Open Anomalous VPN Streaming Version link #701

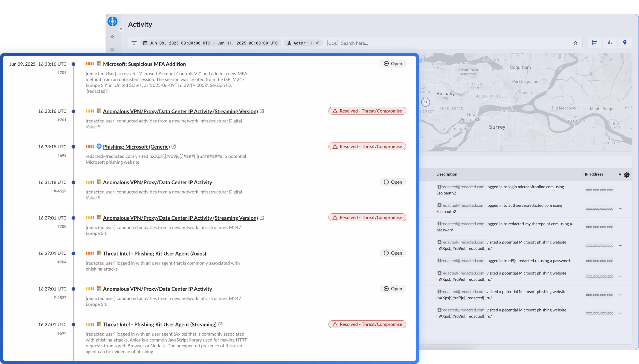pyautogui.click(x=181, y=111)
